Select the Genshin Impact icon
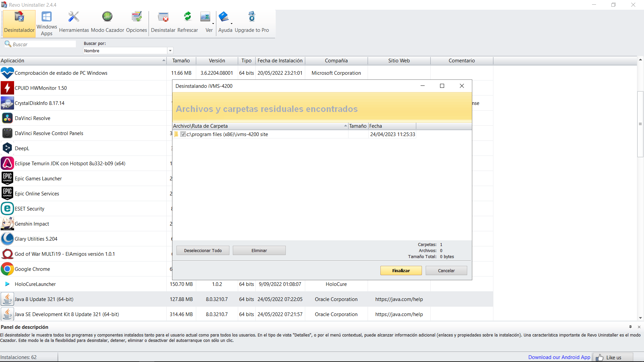Image resolution: width=644 pixels, height=362 pixels. pyautogui.click(x=7, y=224)
